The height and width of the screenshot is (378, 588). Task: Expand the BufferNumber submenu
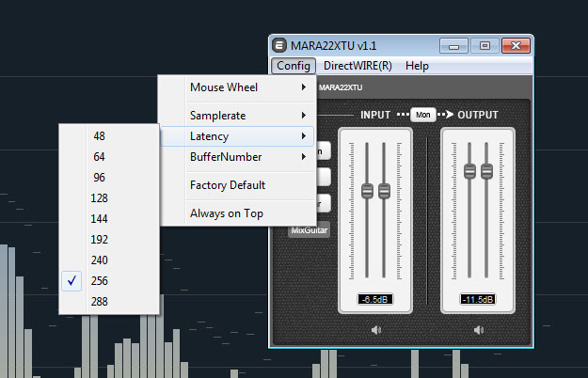tap(237, 157)
